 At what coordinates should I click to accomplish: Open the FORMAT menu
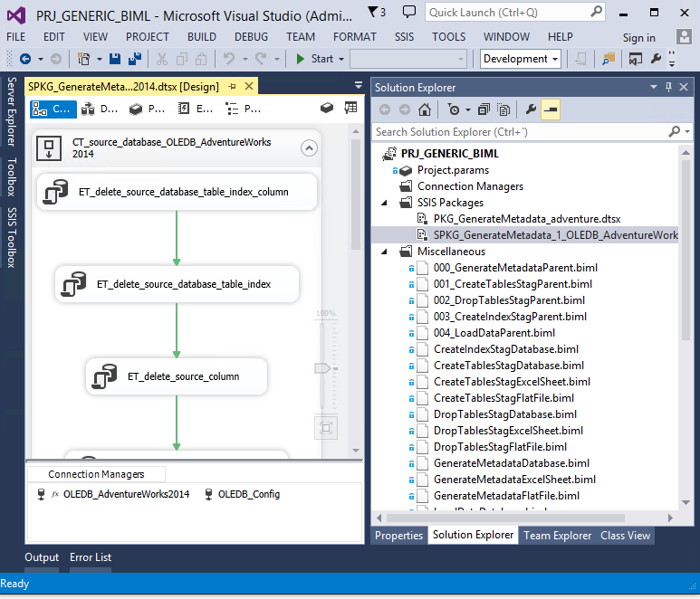(354, 37)
